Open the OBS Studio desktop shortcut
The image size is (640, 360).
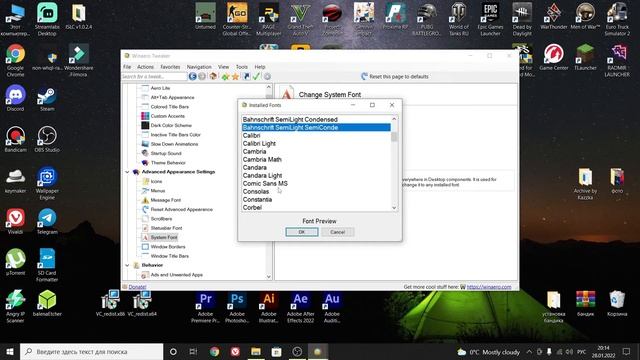(47, 139)
